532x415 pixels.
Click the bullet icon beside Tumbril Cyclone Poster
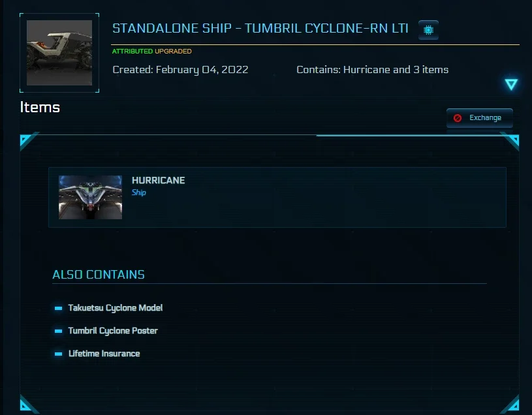pos(58,331)
